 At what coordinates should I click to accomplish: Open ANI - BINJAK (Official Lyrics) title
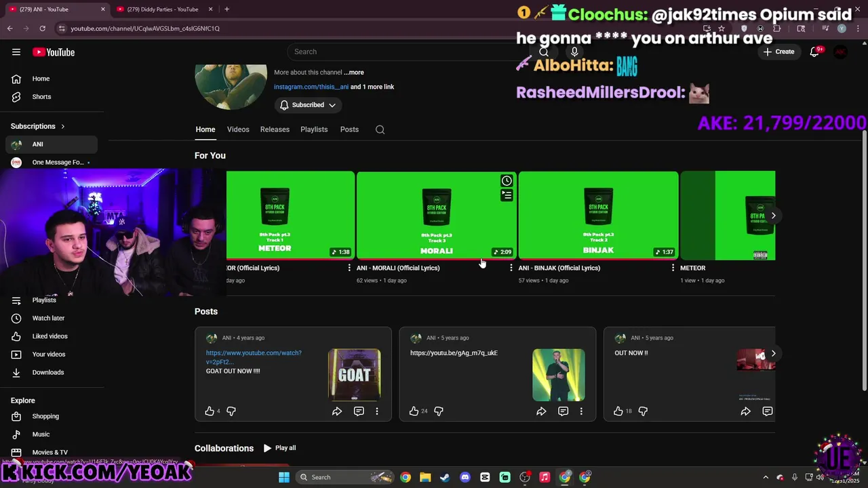tap(559, 268)
